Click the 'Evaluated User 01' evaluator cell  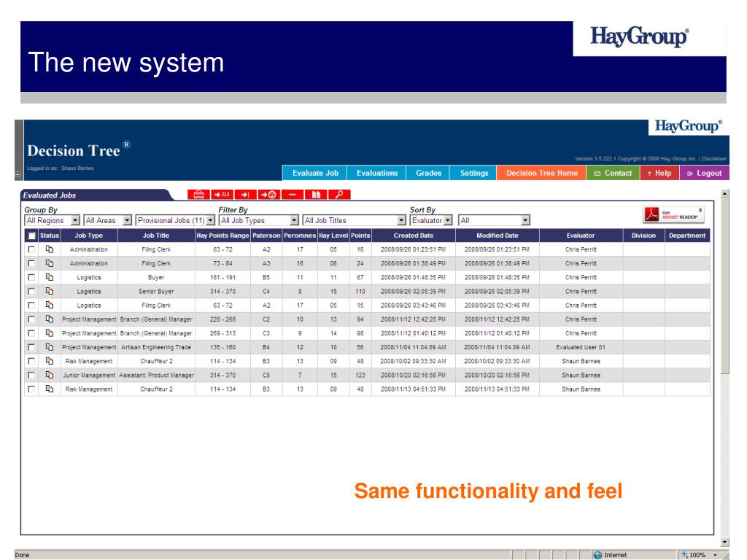click(x=581, y=347)
